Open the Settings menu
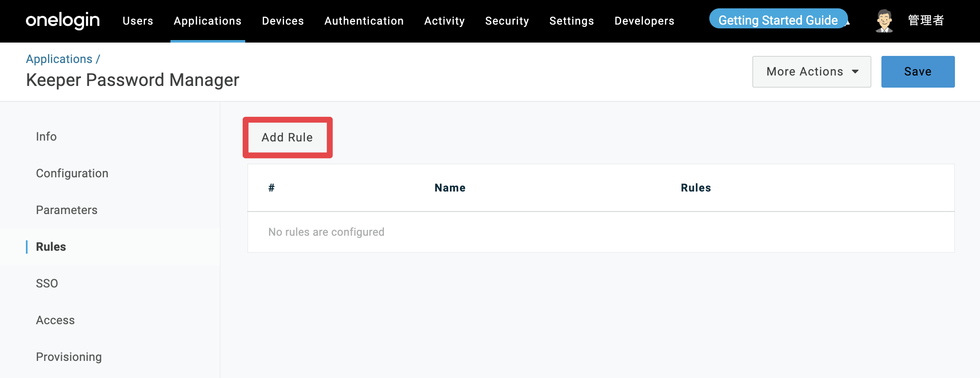 coord(571,21)
